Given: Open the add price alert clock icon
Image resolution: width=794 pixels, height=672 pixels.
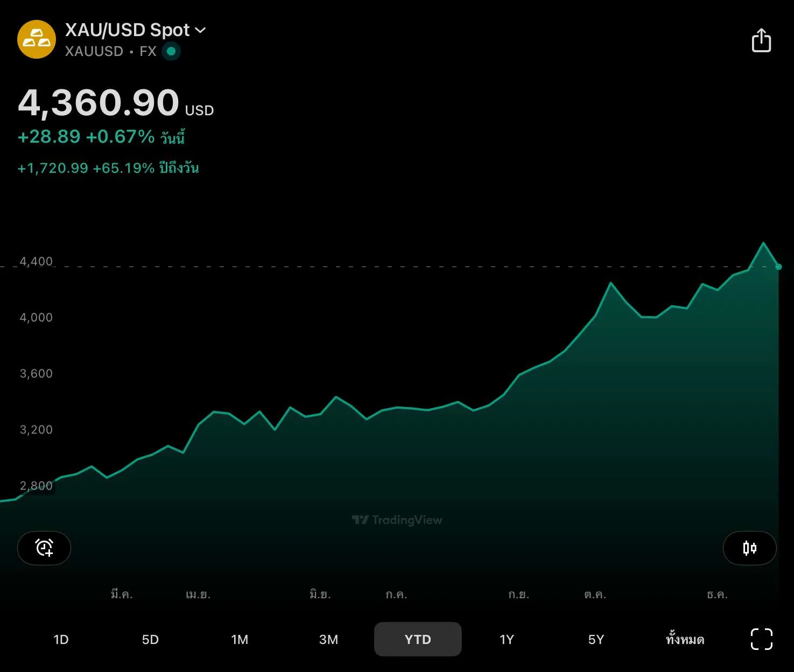Looking at the screenshot, I should coord(44,548).
